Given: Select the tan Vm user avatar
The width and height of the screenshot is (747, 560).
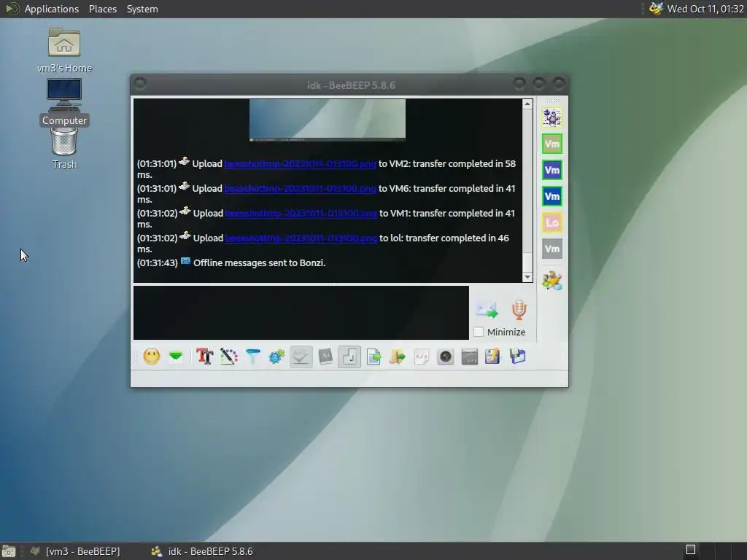Looking at the screenshot, I should [x=552, y=144].
